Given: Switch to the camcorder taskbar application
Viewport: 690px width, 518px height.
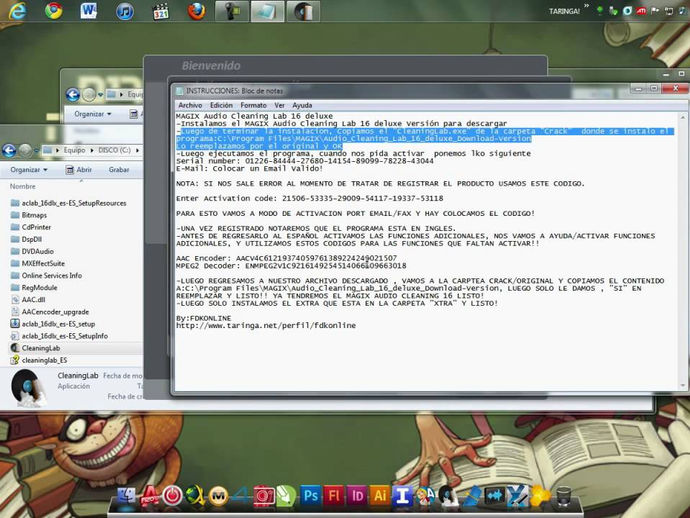Looking at the screenshot, I should click(x=232, y=11).
